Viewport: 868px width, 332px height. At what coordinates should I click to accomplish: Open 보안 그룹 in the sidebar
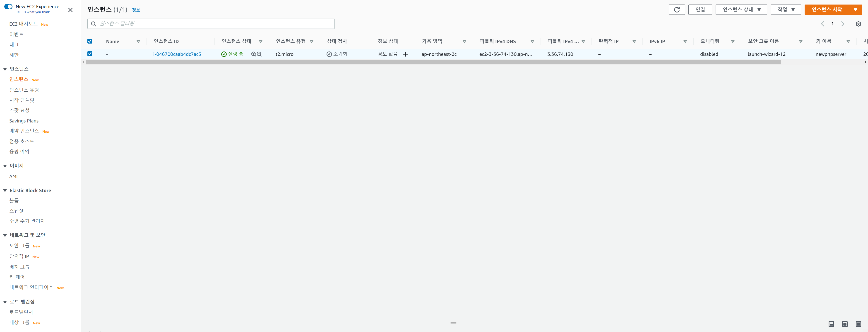pyautogui.click(x=19, y=246)
